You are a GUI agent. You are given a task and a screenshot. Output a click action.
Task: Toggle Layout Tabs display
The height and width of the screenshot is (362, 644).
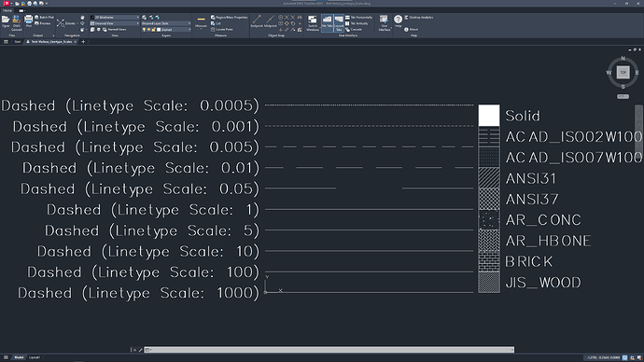tap(339, 22)
